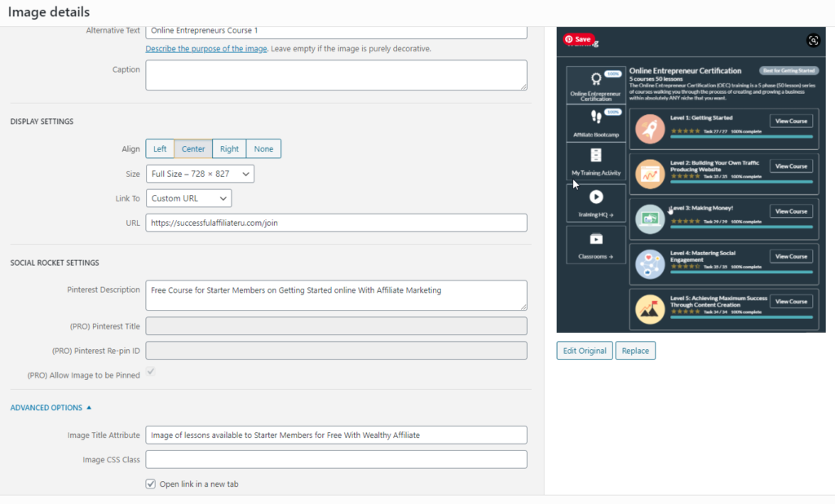
Task: Click the Level 2 star rating
Action: 685,176
